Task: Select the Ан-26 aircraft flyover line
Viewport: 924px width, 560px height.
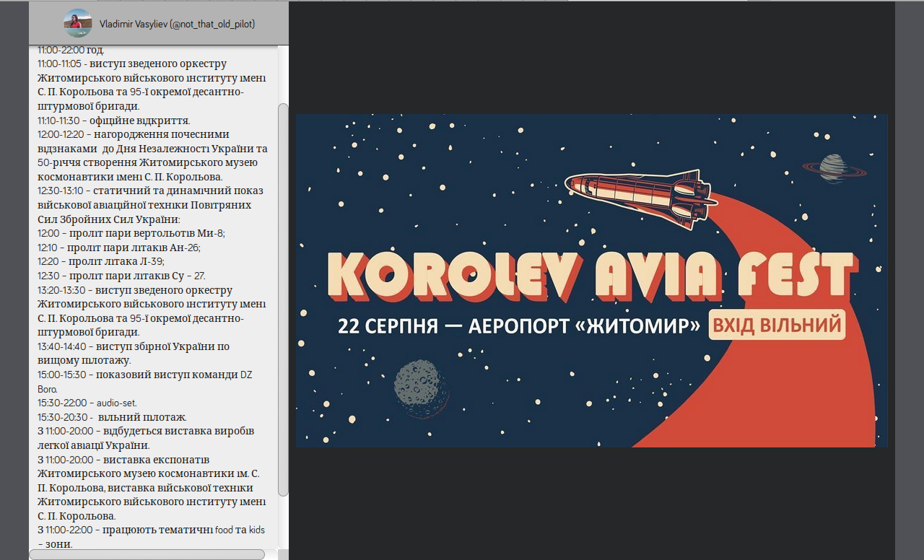Action: (x=119, y=248)
